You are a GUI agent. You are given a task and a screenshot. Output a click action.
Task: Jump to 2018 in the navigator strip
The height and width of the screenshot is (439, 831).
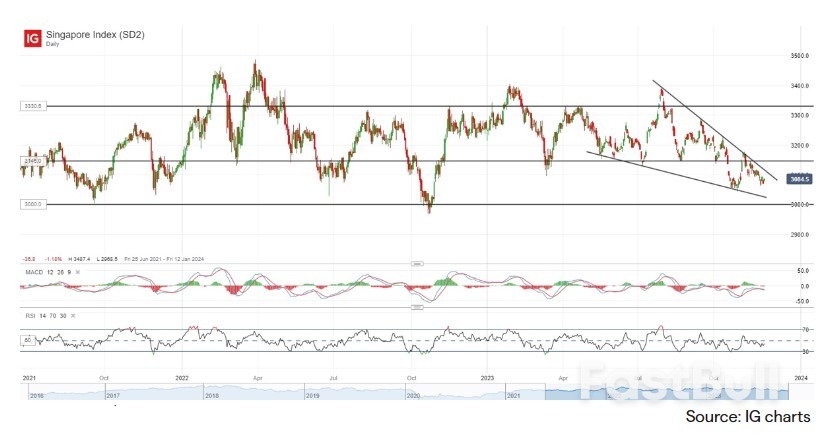point(212,396)
